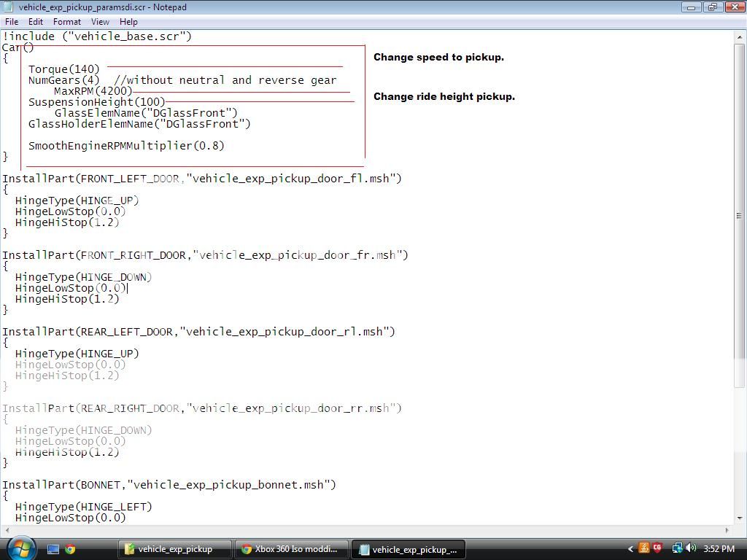Image resolution: width=747 pixels, height=560 pixels.
Task: Click the Notepad title bar icon
Action: click(8, 7)
